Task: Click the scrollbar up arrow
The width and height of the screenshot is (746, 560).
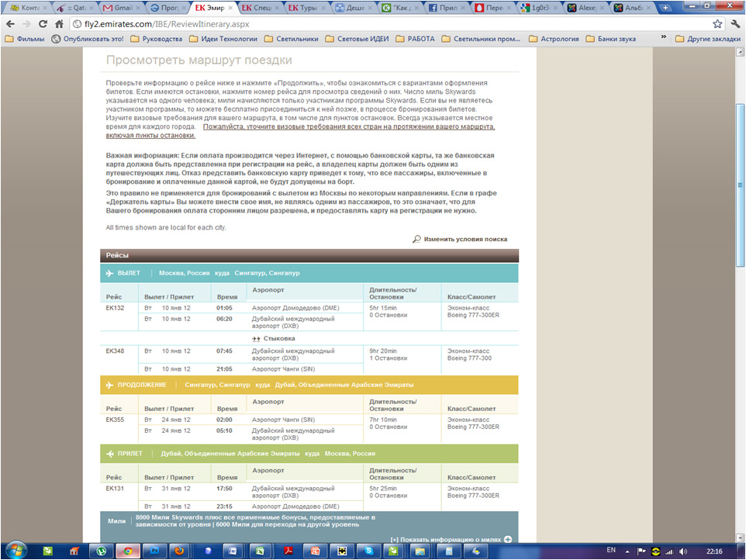Action: tap(741, 52)
